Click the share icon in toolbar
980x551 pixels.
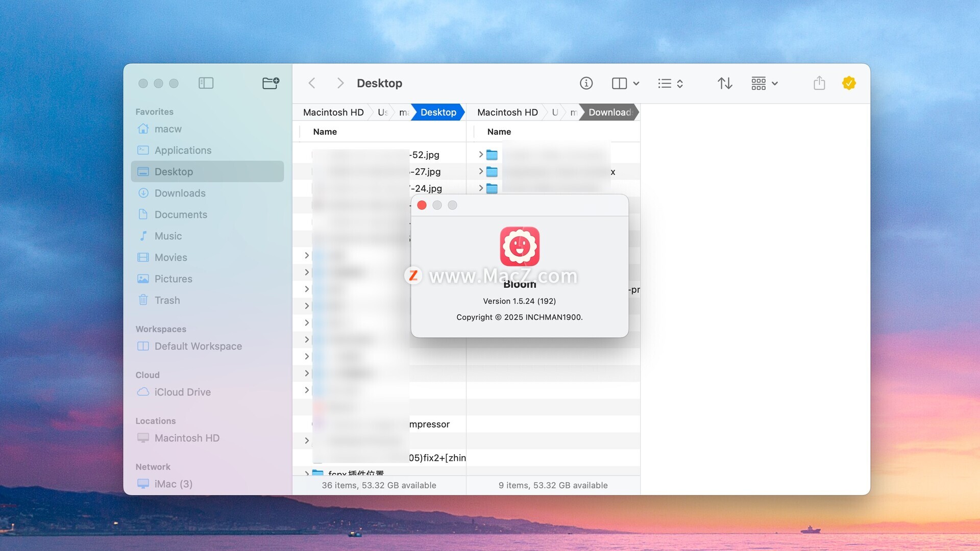(x=819, y=83)
